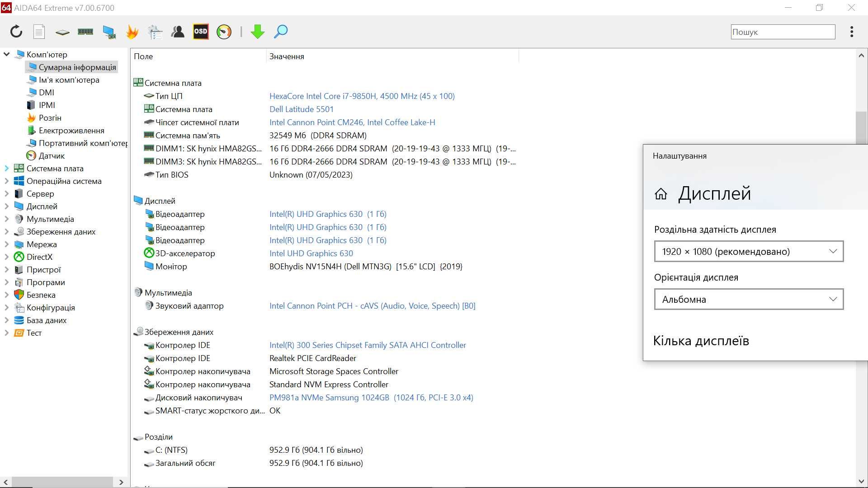Click into the Пошук search field
This screenshot has height=488, width=868.
click(x=783, y=32)
